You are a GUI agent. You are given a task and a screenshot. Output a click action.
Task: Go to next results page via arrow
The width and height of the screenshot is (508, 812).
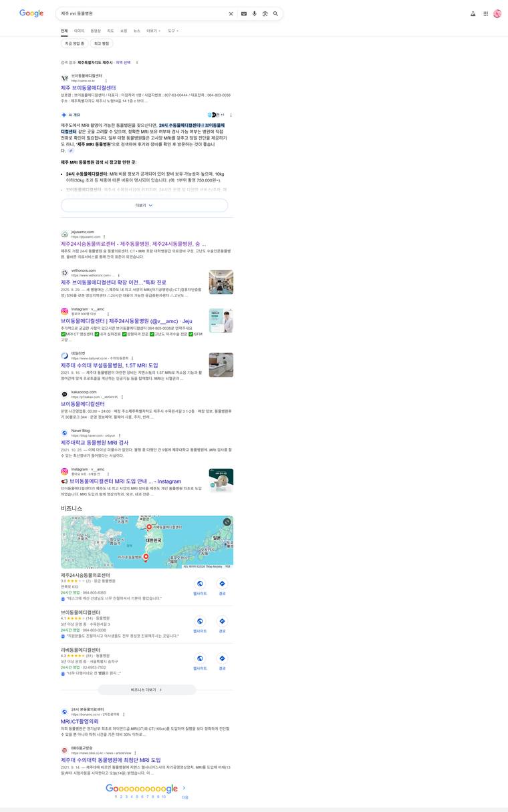tap(184, 788)
